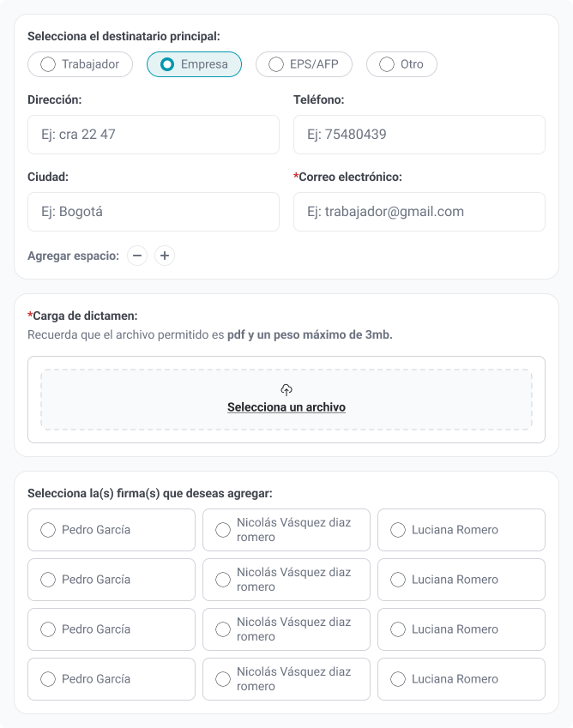
Task: Click the Correo electrónico field
Action: 419,212
